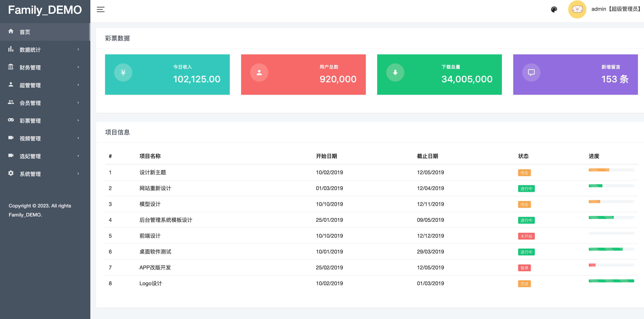Click the 视频管理 video camera icon

pyautogui.click(x=11, y=138)
